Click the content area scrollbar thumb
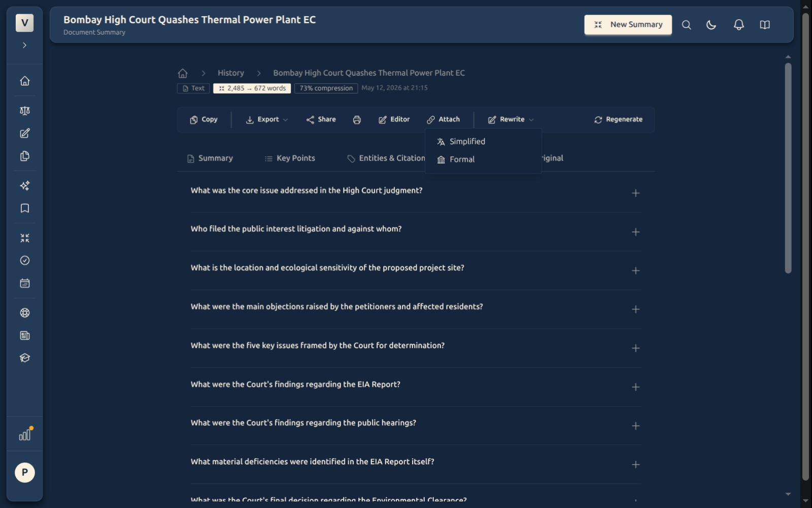Screen dimensions: 812x508 788,168
